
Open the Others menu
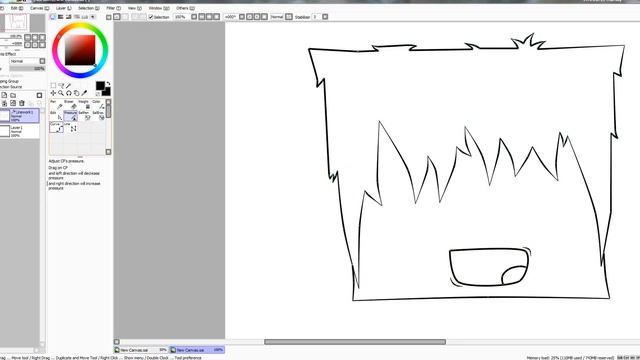click(185, 8)
